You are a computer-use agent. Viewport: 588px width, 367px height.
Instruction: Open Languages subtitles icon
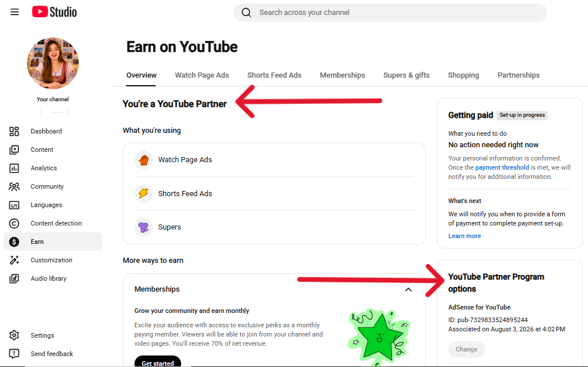click(x=14, y=205)
